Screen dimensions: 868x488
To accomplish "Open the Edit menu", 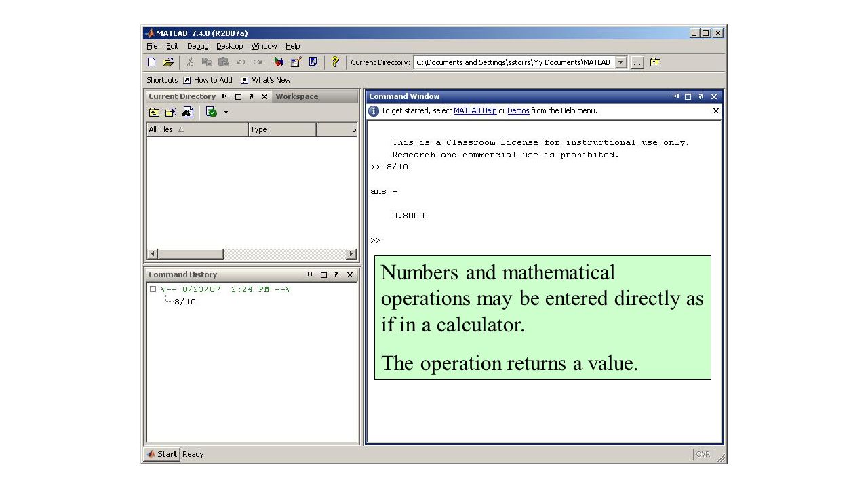I will coord(172,46).
